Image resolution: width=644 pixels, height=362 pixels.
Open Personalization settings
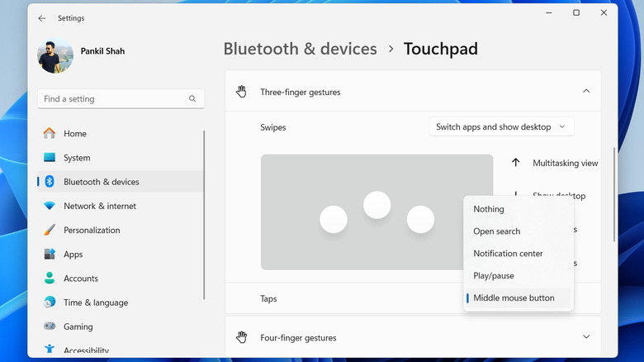pos(92,231)
